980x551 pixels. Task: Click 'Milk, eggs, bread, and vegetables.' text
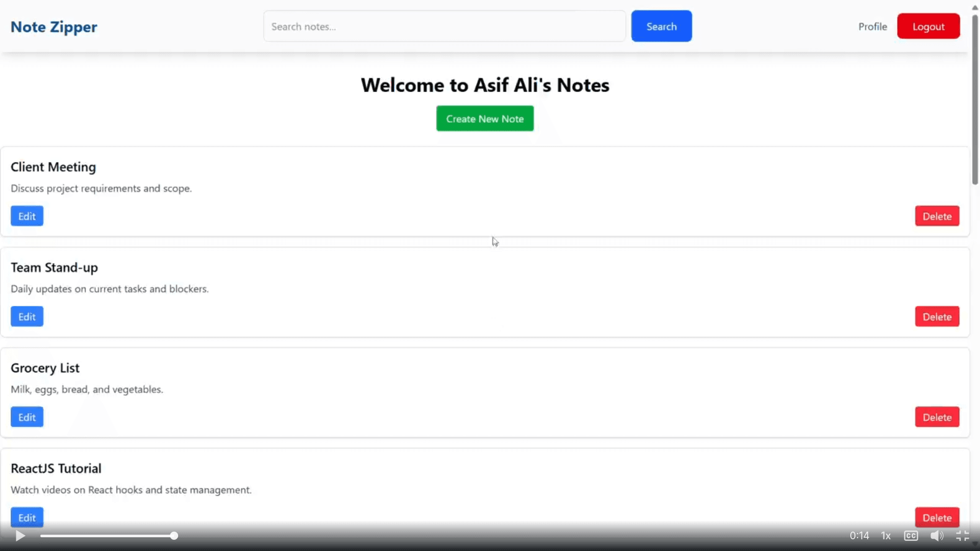[87, 389]
